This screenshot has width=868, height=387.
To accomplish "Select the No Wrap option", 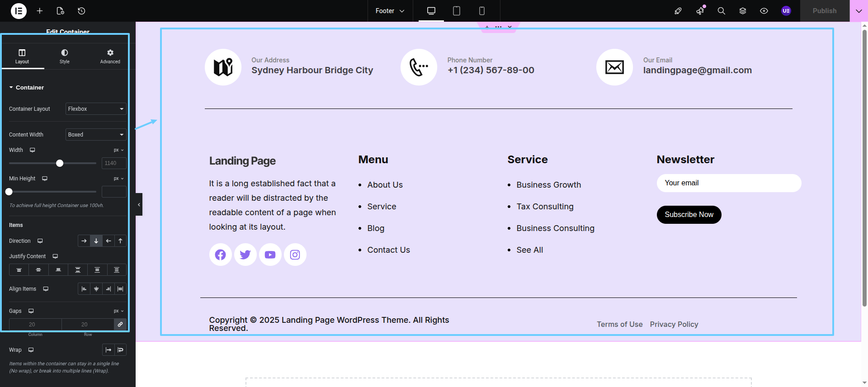I will click(x=108, y=350).
